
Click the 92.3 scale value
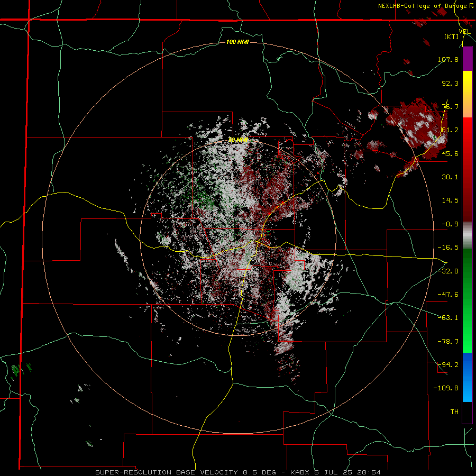(x=450, y=83)
